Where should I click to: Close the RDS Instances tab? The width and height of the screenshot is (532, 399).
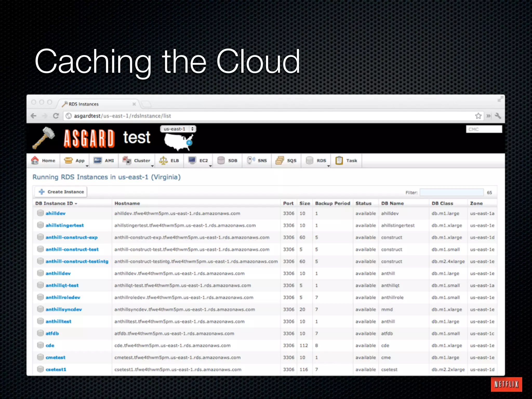[x=134, y=104]
